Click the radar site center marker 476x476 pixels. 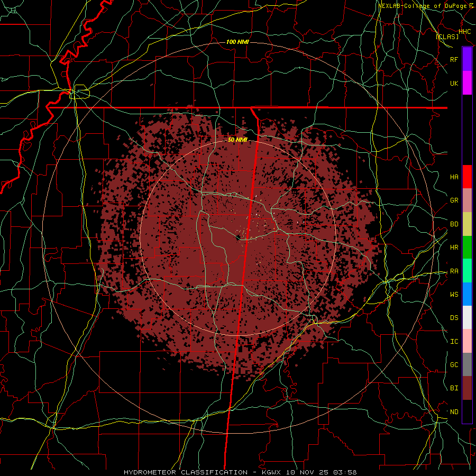coord(239,237)
